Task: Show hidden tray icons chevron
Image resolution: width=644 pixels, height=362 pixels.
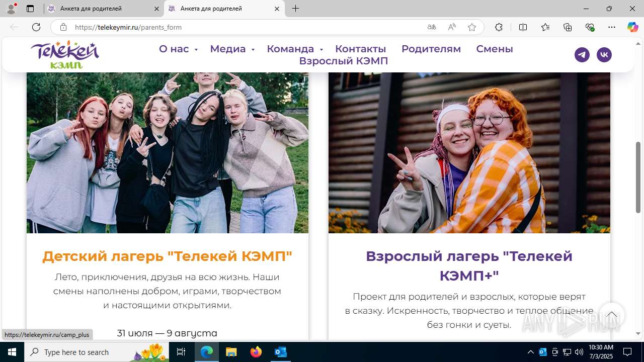Action: [531, 352]
